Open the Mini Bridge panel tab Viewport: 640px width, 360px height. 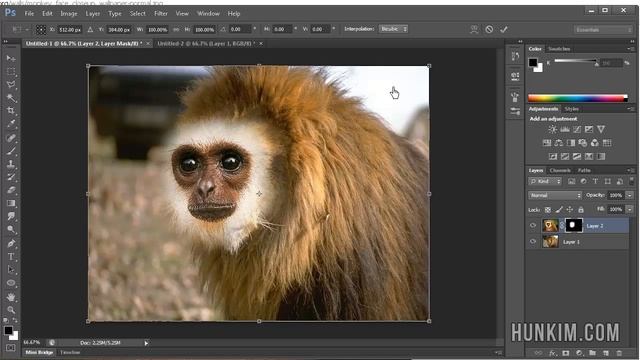coord(40,352)
